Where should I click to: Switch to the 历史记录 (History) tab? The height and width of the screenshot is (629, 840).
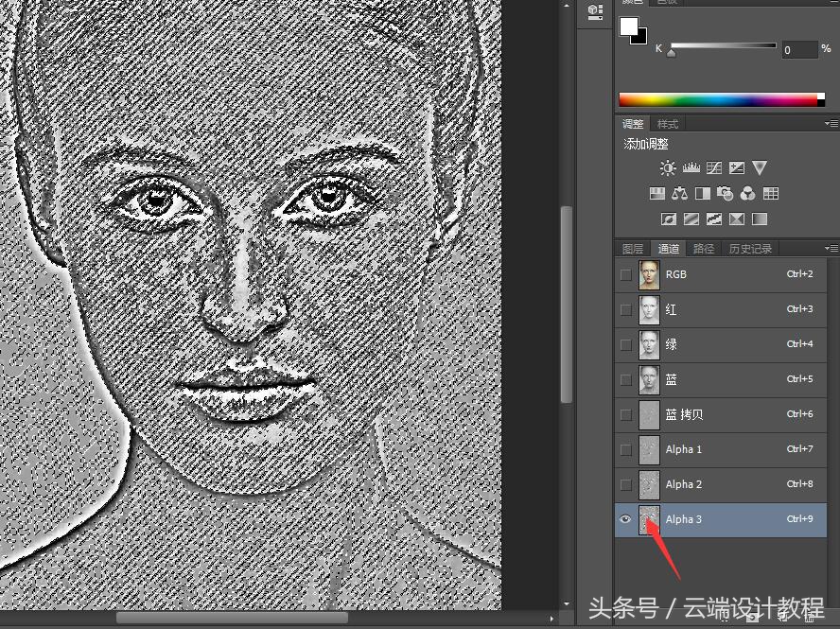(750, 249)
